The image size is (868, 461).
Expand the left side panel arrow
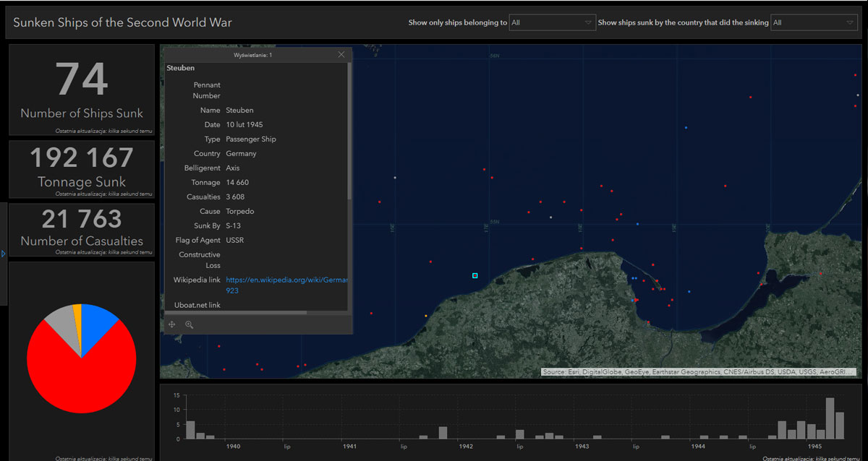pyautogui.click(x=4, y=254)
